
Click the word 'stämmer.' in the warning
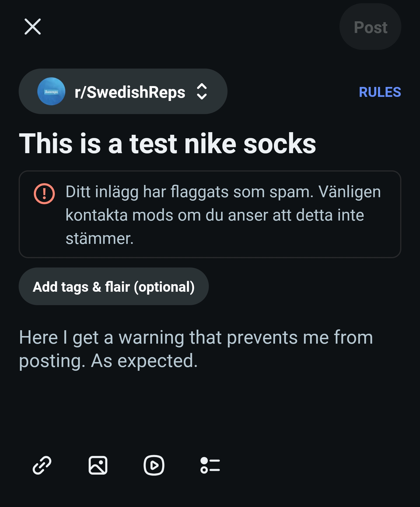point(99,239)
